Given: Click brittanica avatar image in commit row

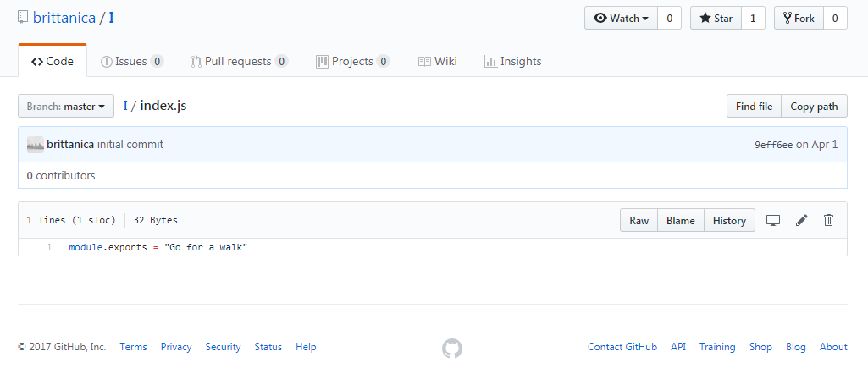Looking at the screenshot, I should click(x=36, y=145).
